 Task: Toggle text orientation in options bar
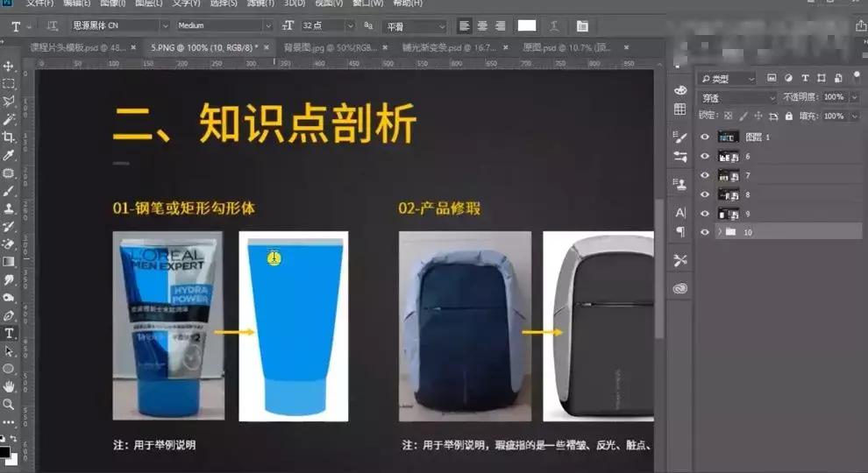pyautogui.click(x=52, y=26)
